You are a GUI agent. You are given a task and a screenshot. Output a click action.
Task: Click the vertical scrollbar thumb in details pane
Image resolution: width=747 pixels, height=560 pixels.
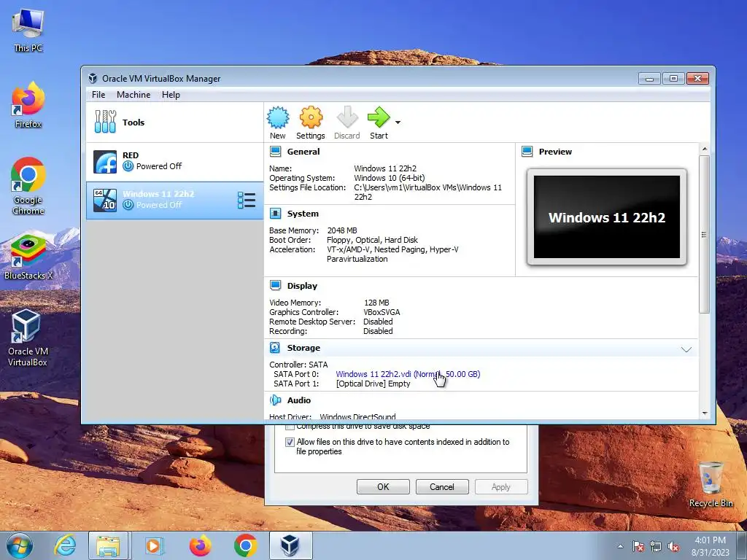click(x=705, y=234)
